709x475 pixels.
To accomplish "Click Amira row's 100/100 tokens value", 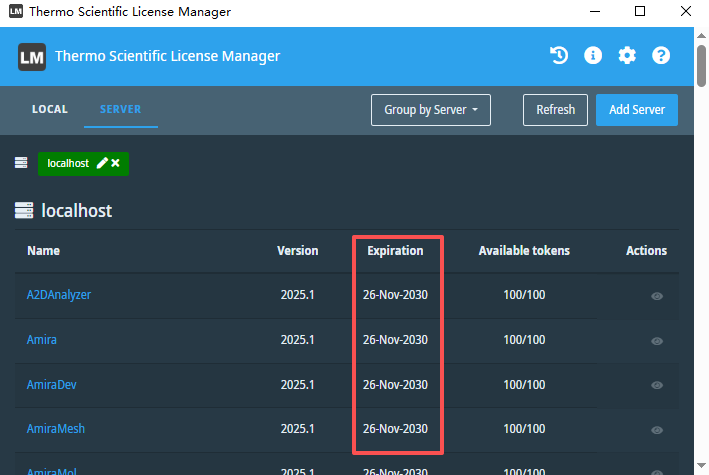I will (x=524, y=340).
